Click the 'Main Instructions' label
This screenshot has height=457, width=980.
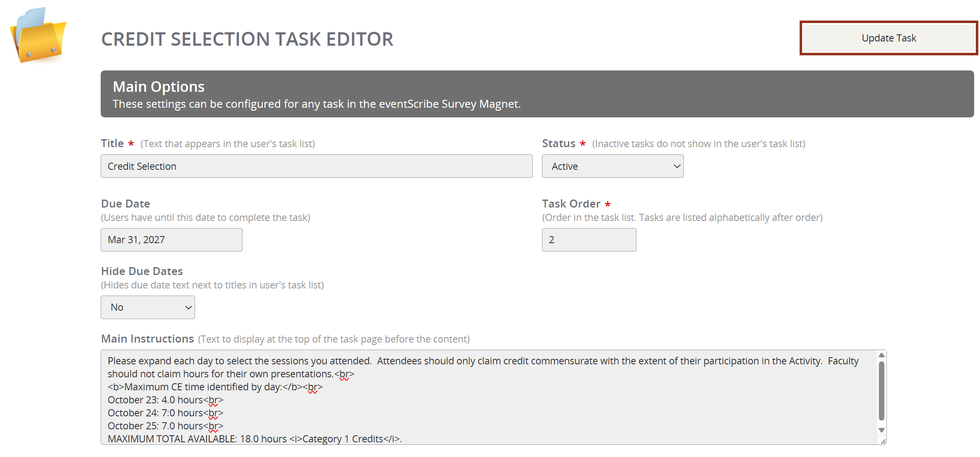147,339
